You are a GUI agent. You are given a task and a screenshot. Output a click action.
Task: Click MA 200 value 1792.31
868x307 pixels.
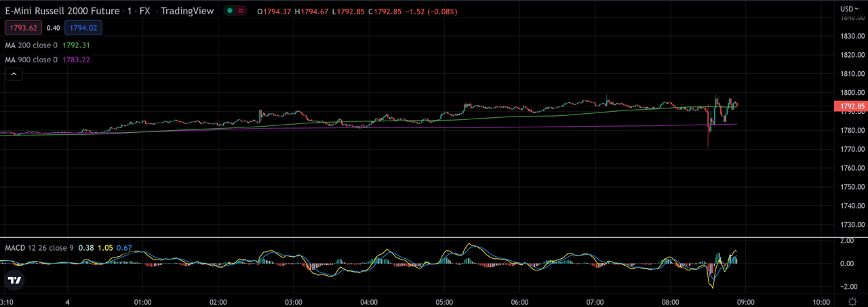(76, 45)
